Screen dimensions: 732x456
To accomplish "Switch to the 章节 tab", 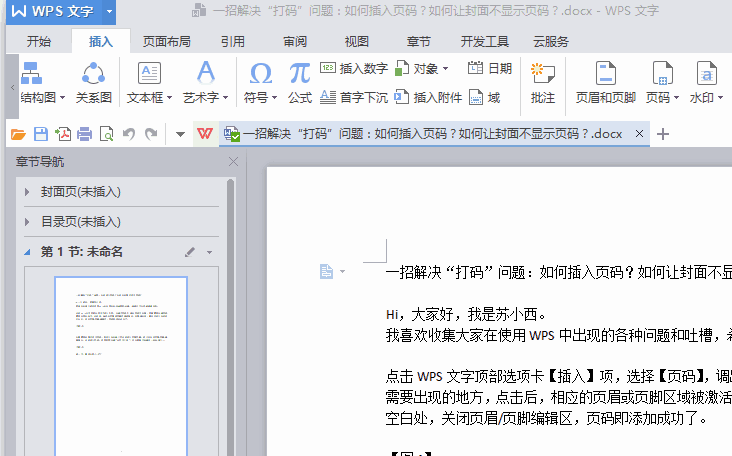I will click(x=418, y=42).
